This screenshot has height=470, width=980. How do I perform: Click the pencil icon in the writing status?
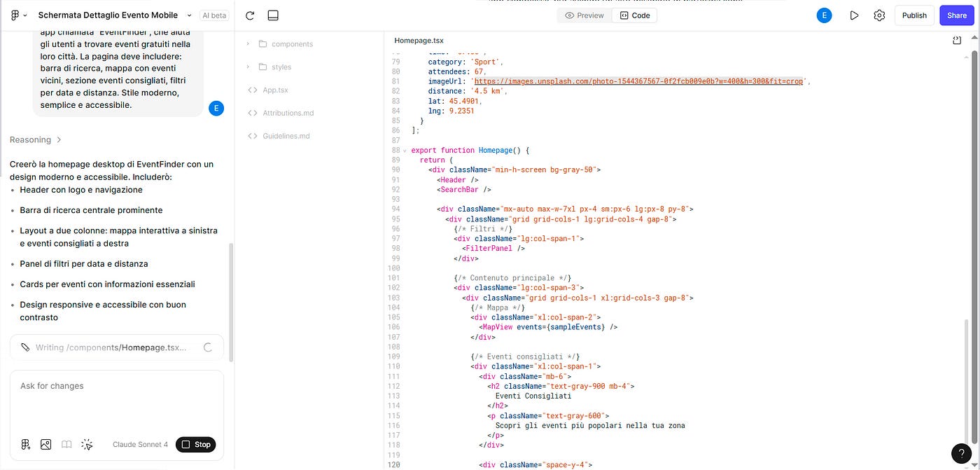[x=26, y=347]
